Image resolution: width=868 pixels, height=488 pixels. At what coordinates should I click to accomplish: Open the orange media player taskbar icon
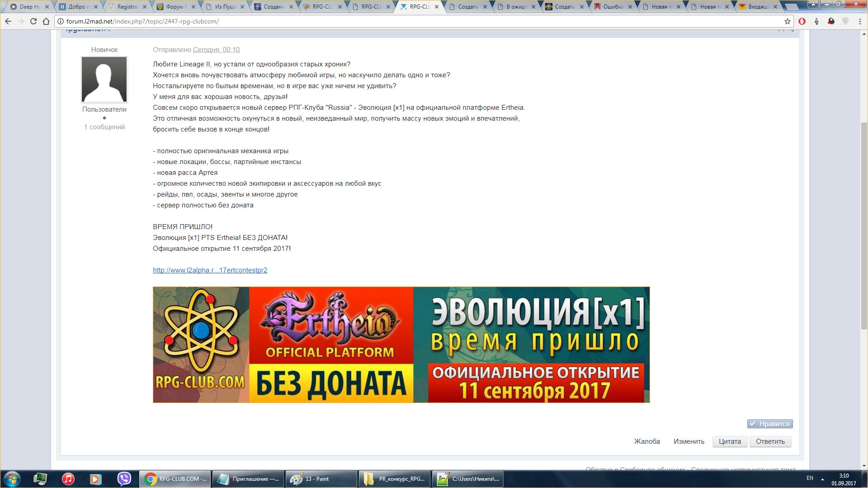pyautogui.click(x=96, y=479)
